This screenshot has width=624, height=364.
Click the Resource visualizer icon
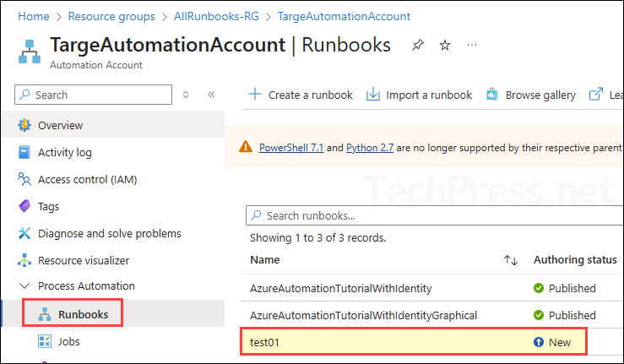tap(24, 260)
